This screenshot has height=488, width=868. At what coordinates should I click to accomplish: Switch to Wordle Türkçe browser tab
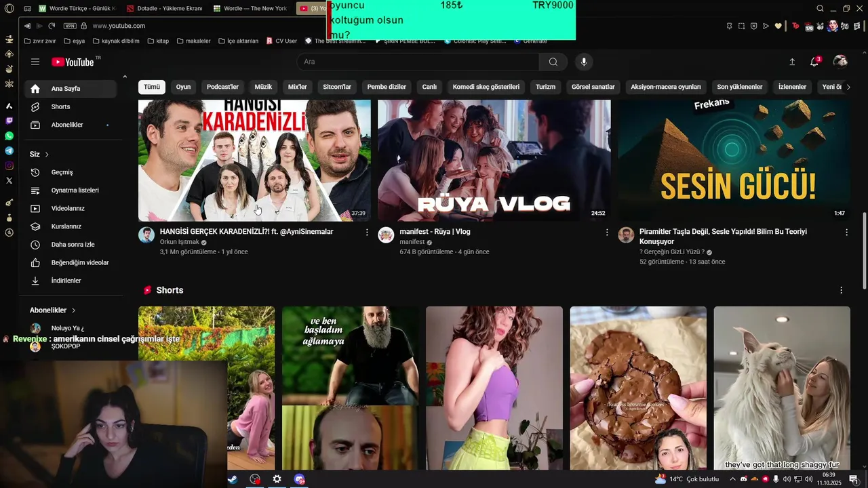(77, 8)
